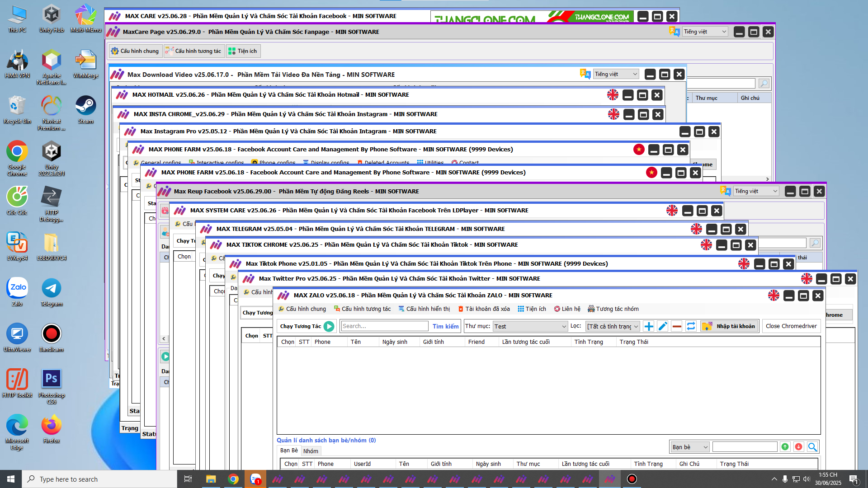Open Windows Start menu

[x=11, y=479]
